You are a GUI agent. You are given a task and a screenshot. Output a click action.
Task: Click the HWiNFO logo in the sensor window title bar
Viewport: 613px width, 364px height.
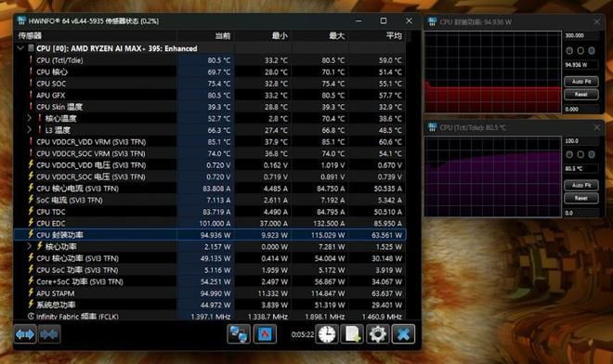point(21,20)
